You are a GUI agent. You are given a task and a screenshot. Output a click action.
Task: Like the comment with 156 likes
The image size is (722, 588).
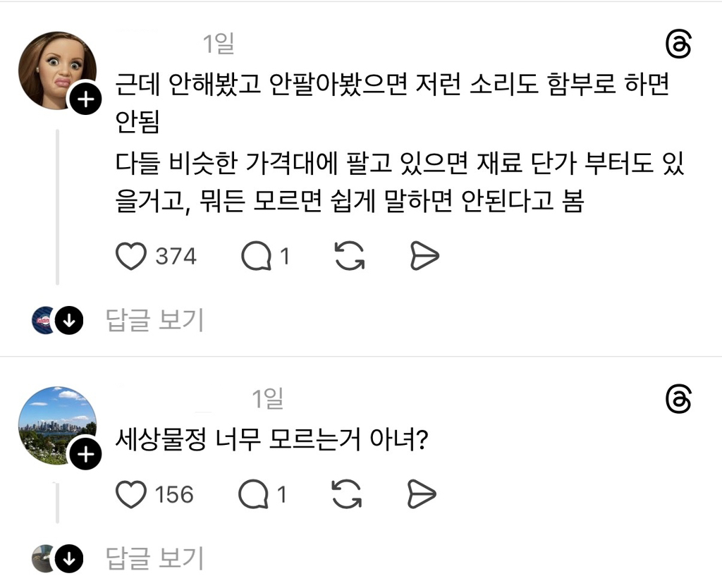[130, 495]
